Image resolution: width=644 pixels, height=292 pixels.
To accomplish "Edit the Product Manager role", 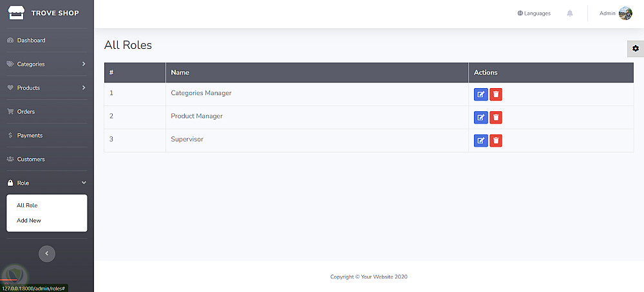I will [x=480, y=118].
